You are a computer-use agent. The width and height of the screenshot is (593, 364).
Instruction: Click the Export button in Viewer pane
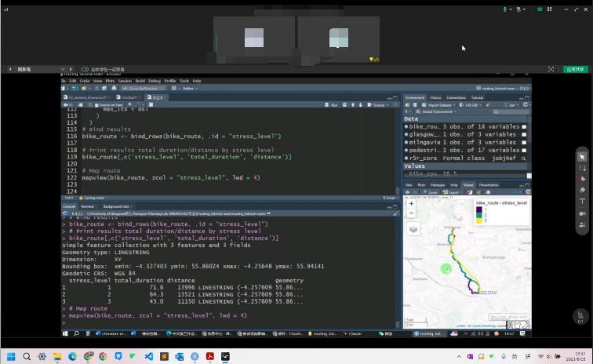pos(452,191)
